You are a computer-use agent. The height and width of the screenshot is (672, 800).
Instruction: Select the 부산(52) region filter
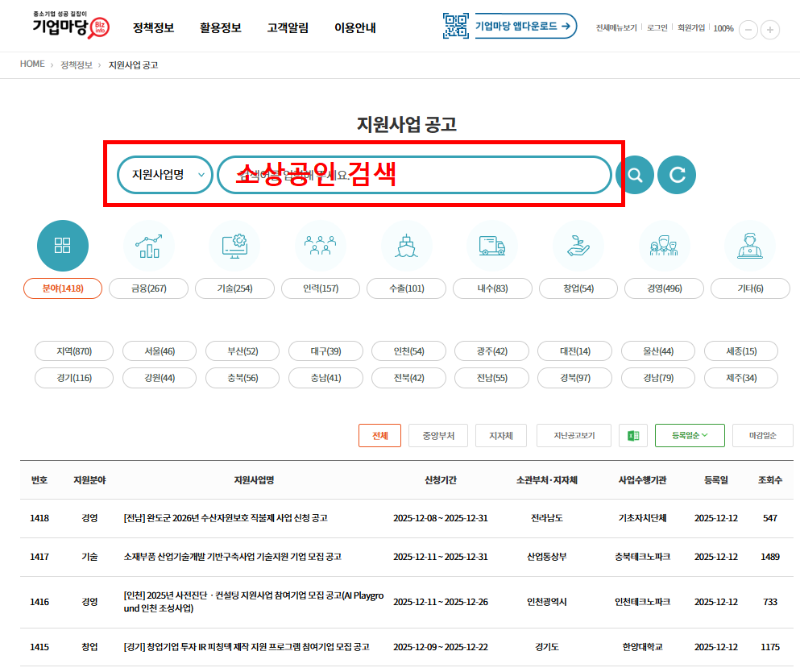(x=242, y=351)
